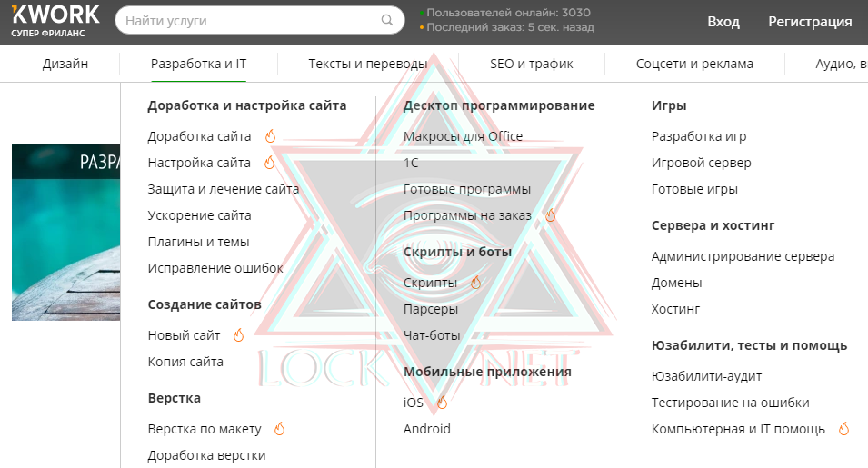868x468 pixels.
Task: Click the teal banner image thumbnail
Action: coord(65,232)
